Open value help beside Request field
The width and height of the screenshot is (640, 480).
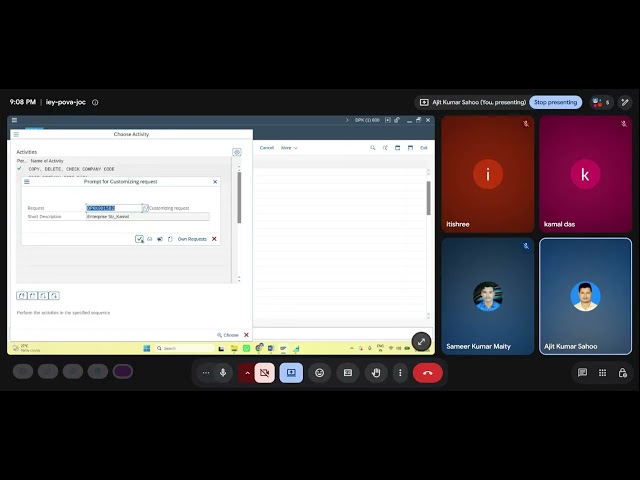coord(145,208)
